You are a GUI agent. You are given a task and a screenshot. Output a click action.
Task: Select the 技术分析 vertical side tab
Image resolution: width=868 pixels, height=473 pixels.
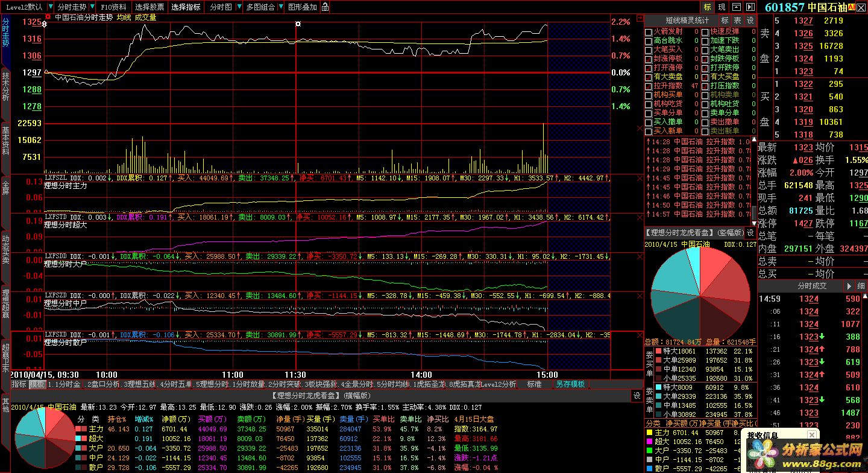pos(5,88)
